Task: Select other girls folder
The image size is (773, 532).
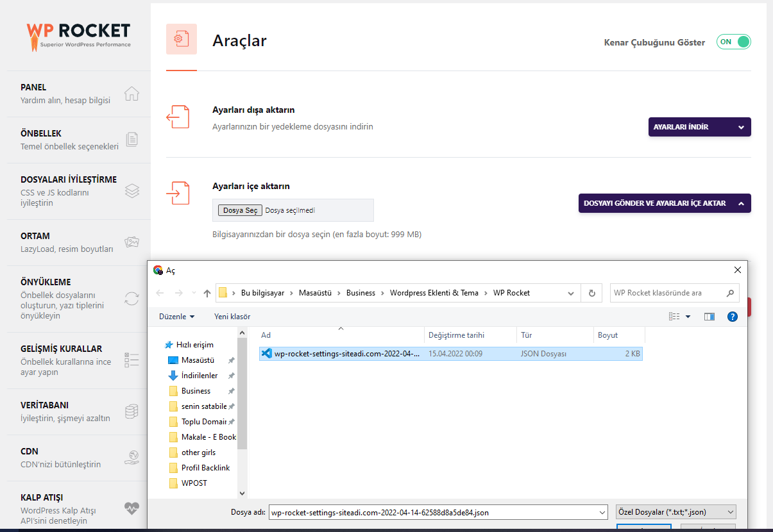Action: click(x=198, y=453)
